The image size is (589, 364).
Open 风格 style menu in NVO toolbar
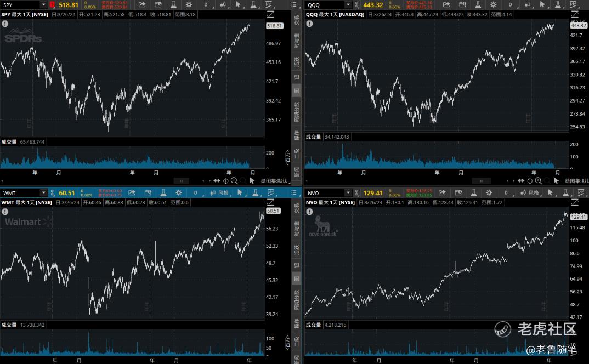click(x=529, y=193)
